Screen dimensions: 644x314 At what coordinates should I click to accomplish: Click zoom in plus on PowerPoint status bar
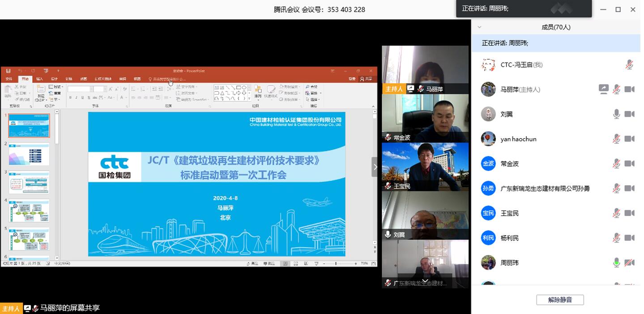coord(355,263)
